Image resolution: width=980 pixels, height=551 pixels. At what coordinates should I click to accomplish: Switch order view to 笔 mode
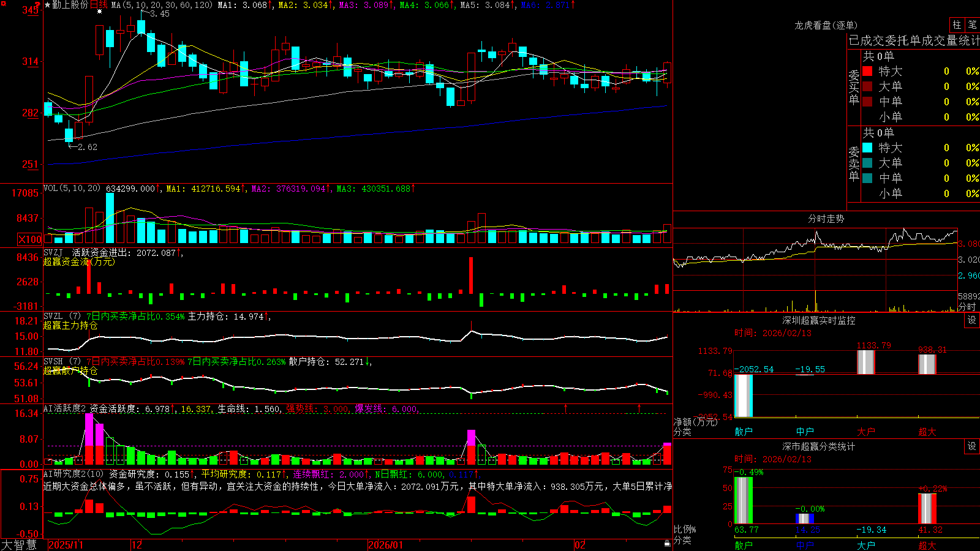point(972,24)
